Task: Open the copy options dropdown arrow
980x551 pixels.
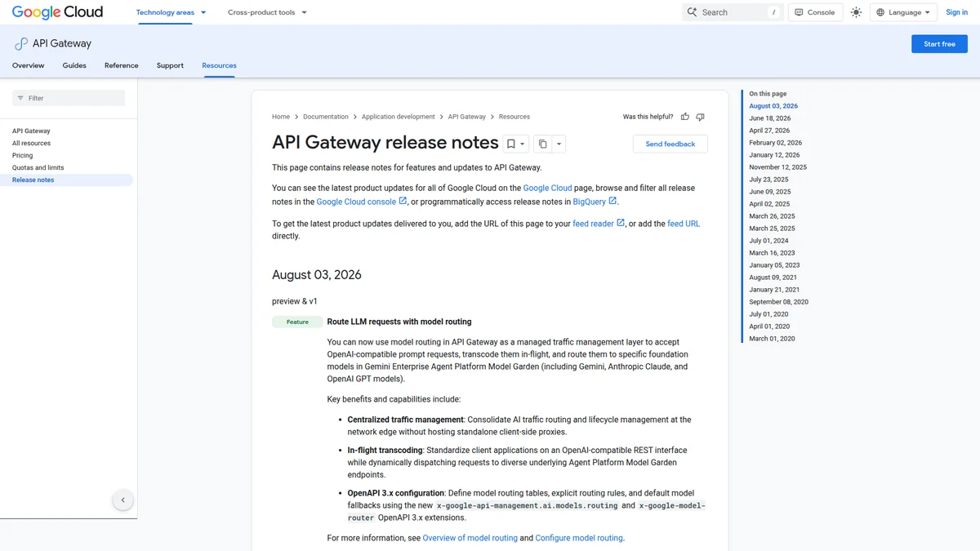Action: point(559,144)
